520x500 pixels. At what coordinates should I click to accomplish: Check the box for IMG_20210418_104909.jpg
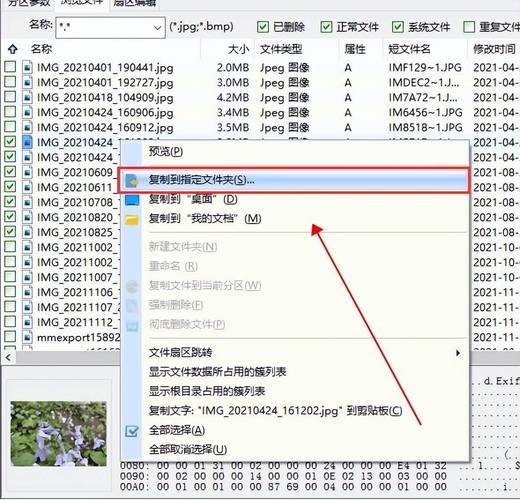[10, 97]
